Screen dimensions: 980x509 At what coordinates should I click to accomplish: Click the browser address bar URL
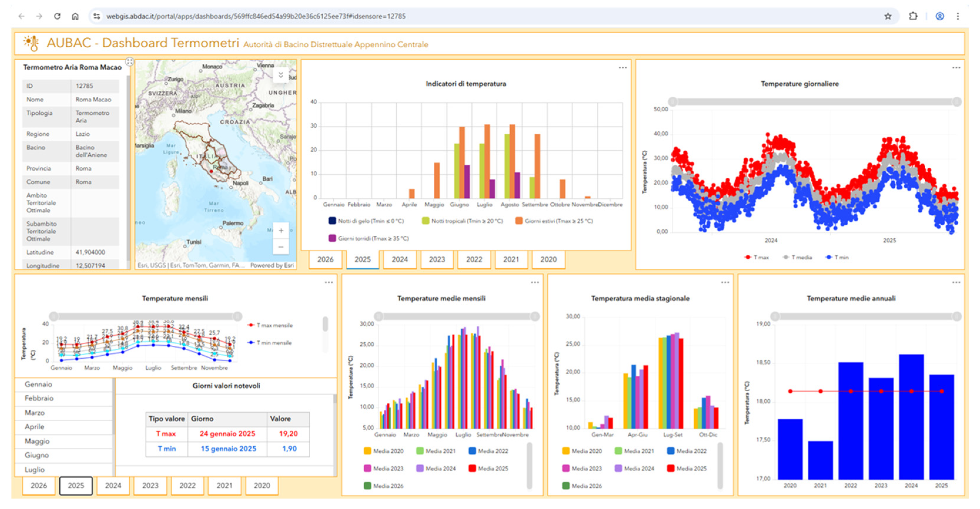(x=256, y=16)
